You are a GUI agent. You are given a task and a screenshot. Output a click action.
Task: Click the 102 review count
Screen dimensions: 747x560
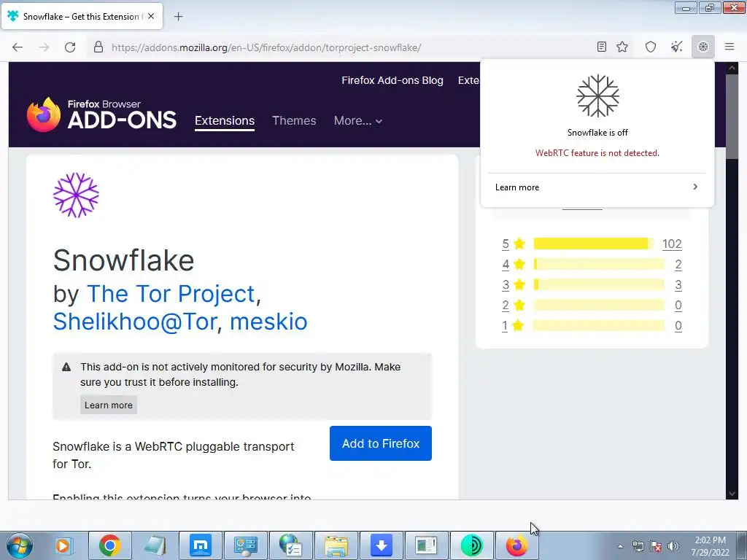point(672,244)
